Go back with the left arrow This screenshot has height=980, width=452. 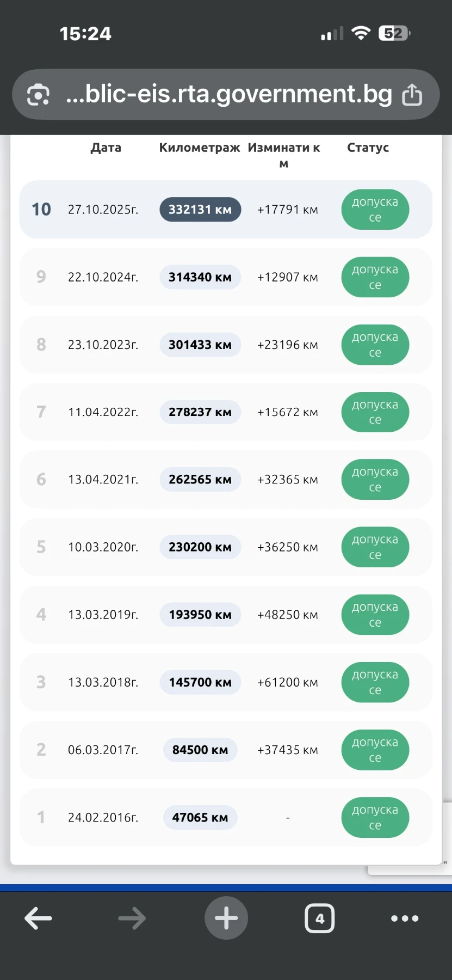[39, 918]
